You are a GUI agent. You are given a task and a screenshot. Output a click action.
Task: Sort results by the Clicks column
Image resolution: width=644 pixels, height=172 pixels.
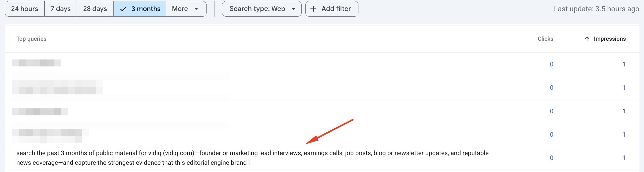545,39
